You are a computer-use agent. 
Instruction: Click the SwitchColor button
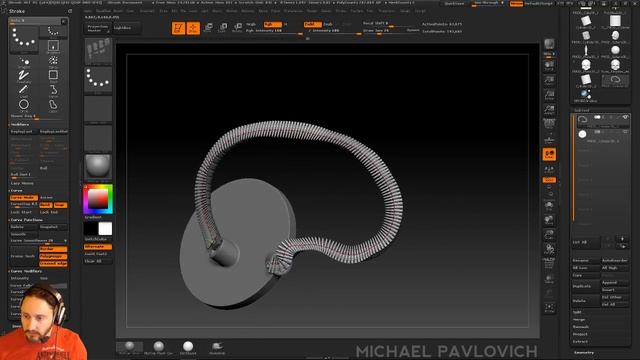pyautogui.click(x=98, y=239)
